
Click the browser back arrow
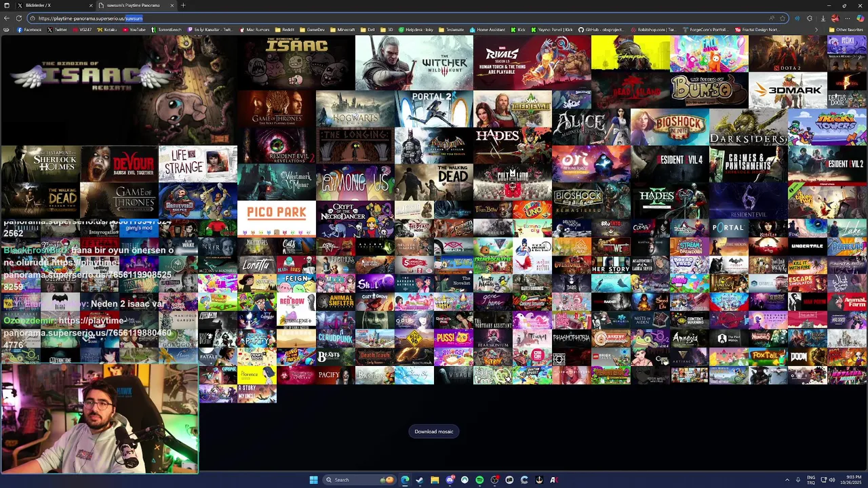click(6, 18)
